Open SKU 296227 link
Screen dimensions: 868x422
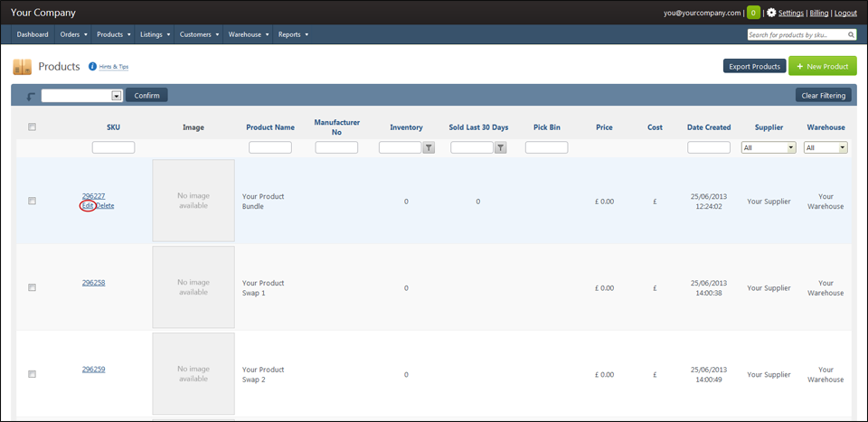click(x=93, y=196)
